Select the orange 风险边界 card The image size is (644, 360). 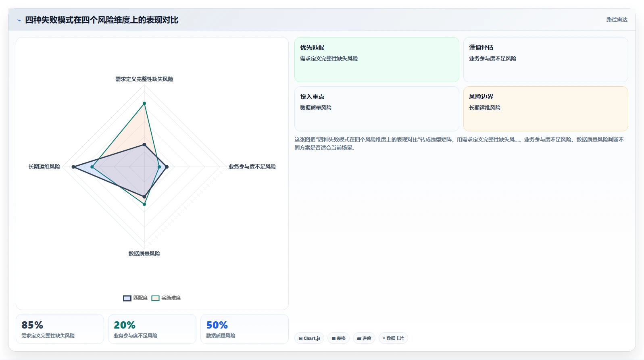[546, 109]
